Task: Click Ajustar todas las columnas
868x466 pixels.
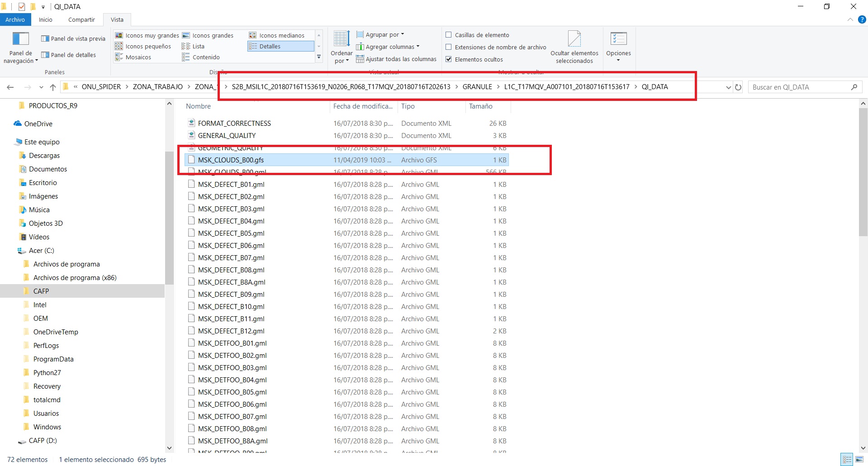Action: pos(401,59)
